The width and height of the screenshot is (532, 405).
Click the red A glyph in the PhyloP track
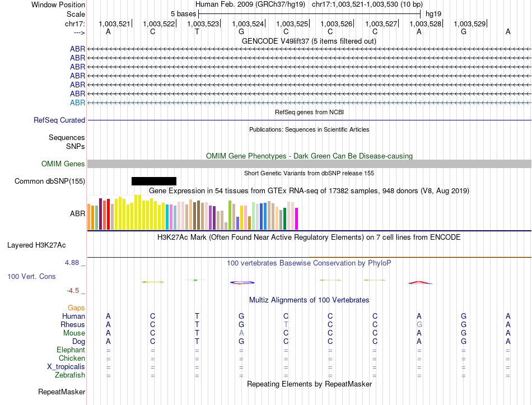tap(419, 282)
